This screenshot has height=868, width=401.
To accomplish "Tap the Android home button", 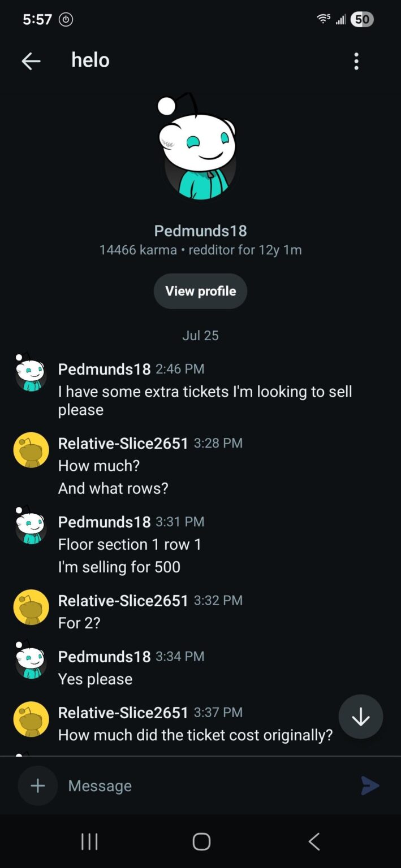I will (x=201, y=841).
